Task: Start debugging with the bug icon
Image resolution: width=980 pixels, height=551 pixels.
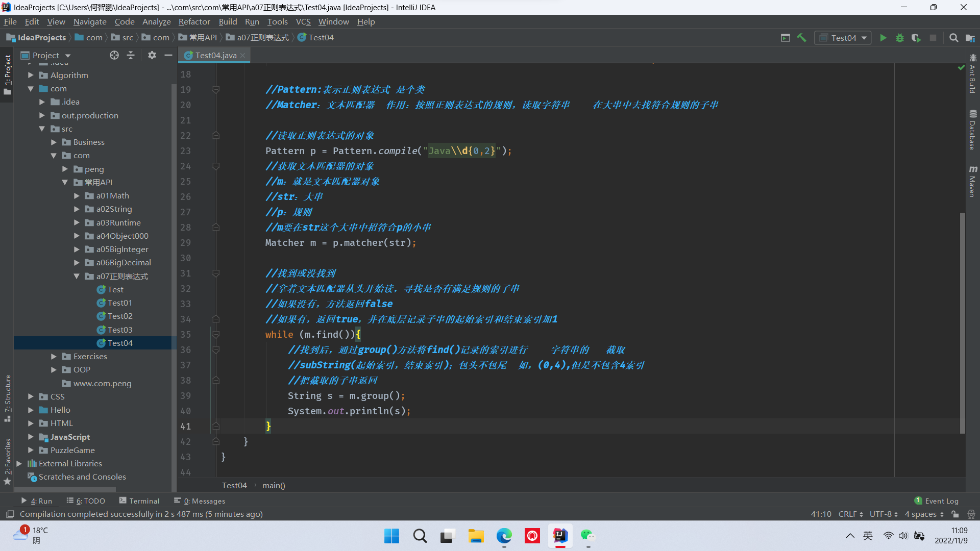Action: pos(899,38)
